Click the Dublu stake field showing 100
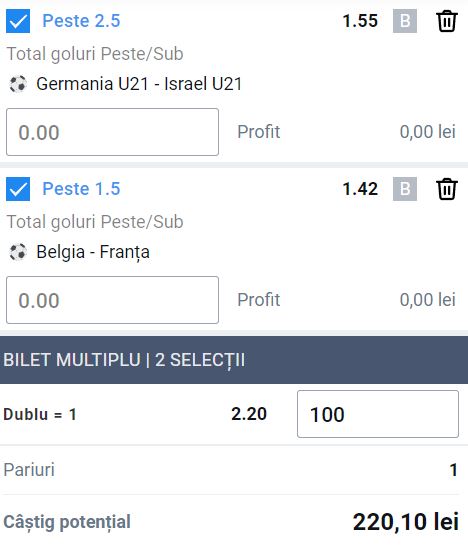Screen dimensions: 468x548 [378, 414]
